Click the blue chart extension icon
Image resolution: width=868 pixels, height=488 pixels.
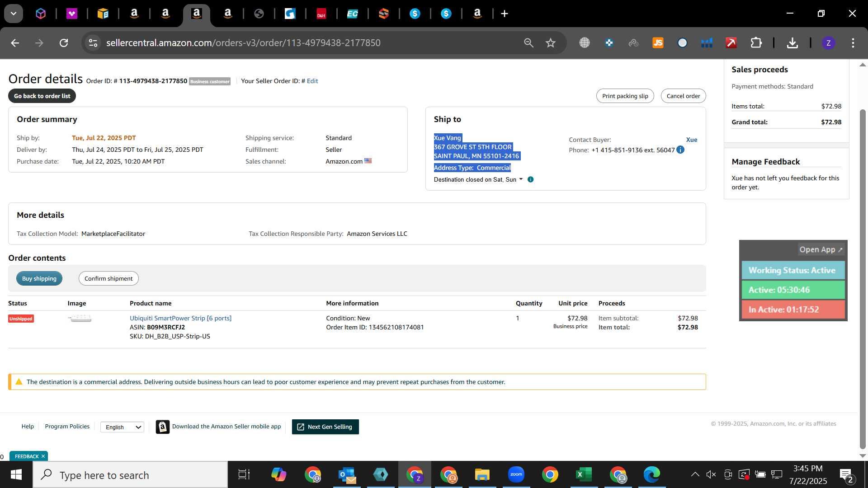coord(707,43)
